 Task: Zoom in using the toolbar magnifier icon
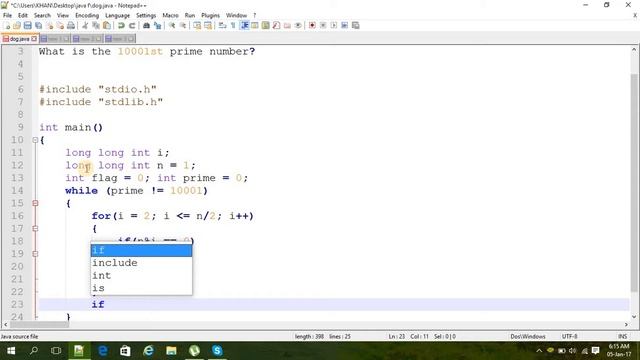pyautogui.click(x=172, y=26)
